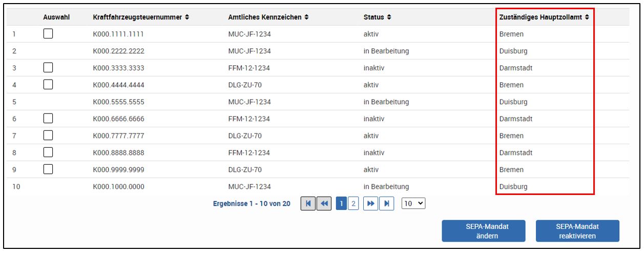Select results page 1

point(341,204)
